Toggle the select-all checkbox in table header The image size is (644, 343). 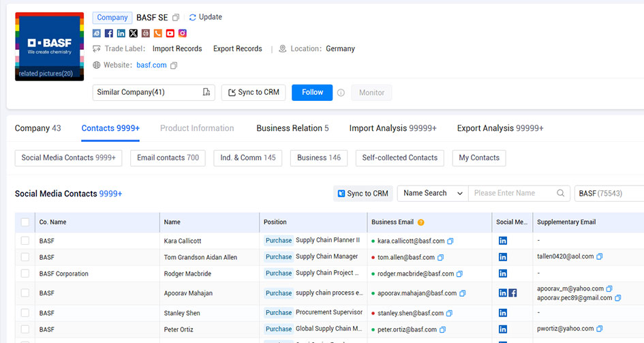pos(25,222)
